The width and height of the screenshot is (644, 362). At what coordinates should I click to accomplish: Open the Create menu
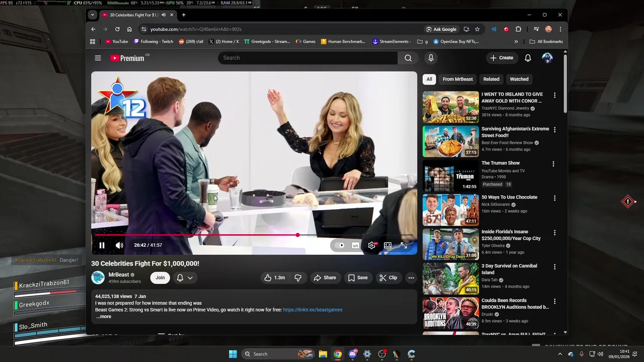tap(502, 58)
